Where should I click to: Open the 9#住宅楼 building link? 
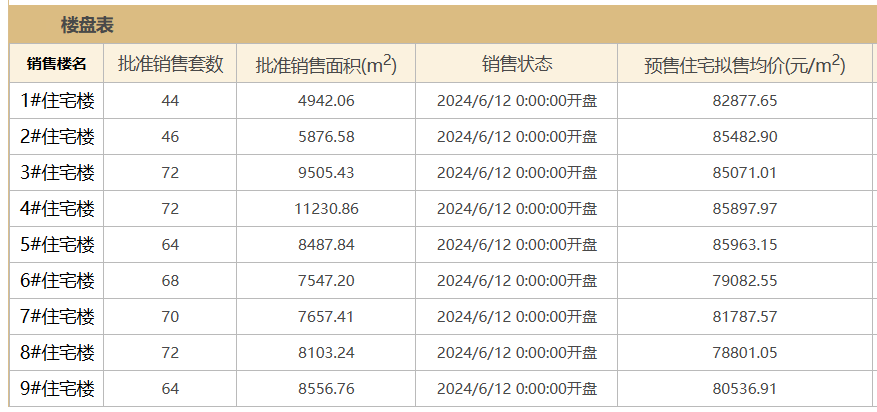click(58, 389)
